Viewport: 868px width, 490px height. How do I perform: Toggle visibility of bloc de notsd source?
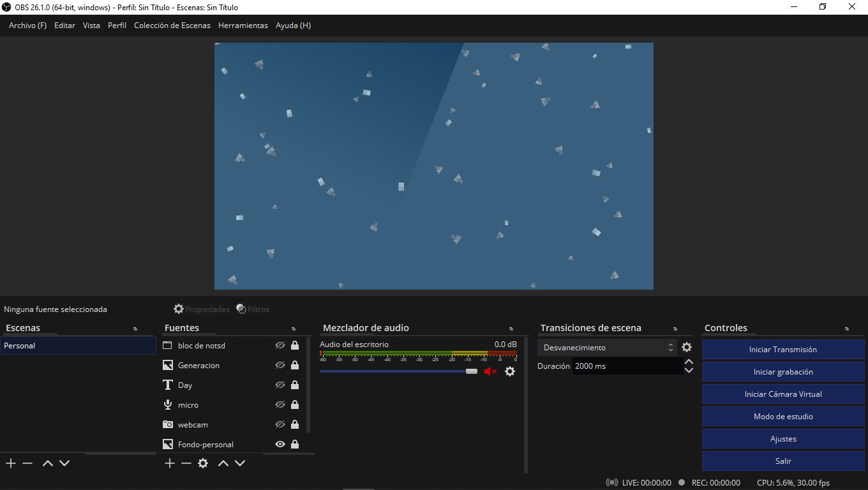[280, 345]
